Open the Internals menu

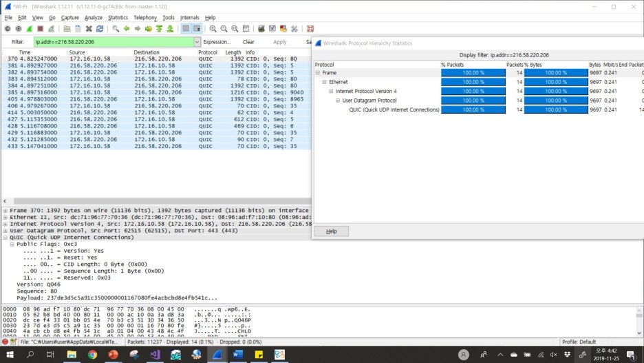[189, 18]
